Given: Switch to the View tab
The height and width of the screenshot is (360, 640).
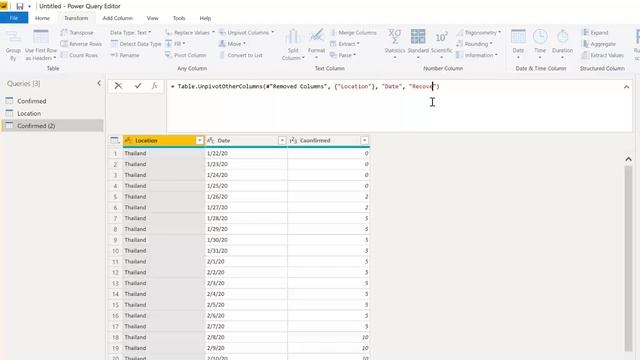Looking at the screenshot, I should coord(153,18).
